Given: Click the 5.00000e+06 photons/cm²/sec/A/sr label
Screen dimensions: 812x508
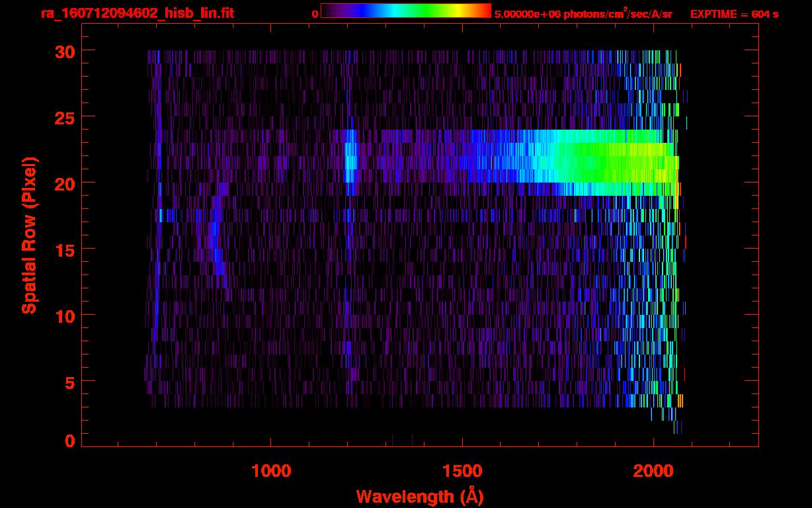Looking at the screenshot, I should coord(583,13).
